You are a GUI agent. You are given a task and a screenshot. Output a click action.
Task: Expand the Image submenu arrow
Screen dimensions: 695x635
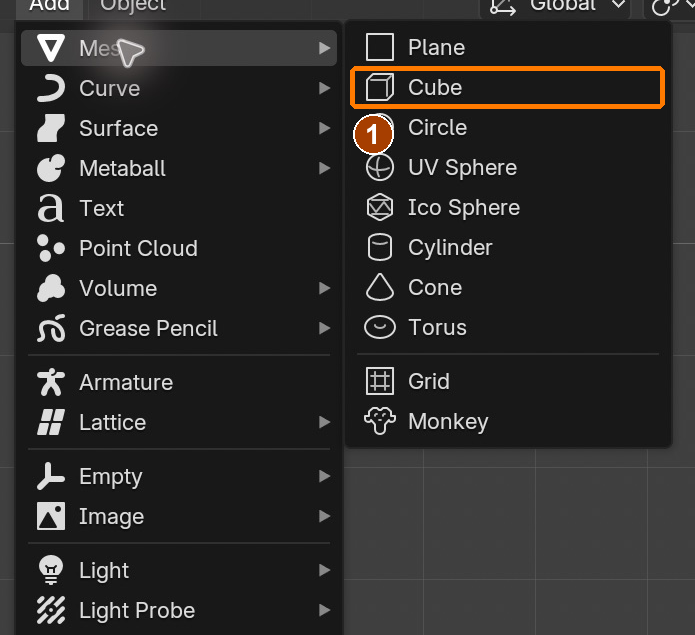pyautogui.click(x=324, y=516)
